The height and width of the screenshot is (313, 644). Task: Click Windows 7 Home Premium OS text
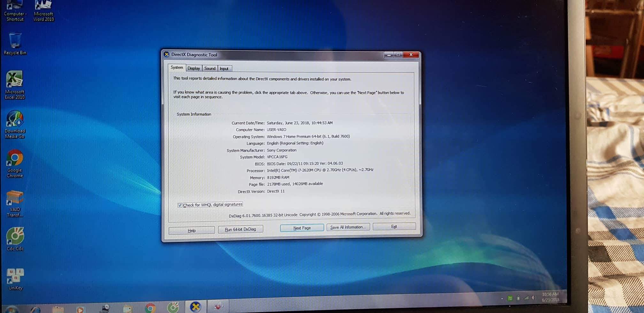[308, 136]
